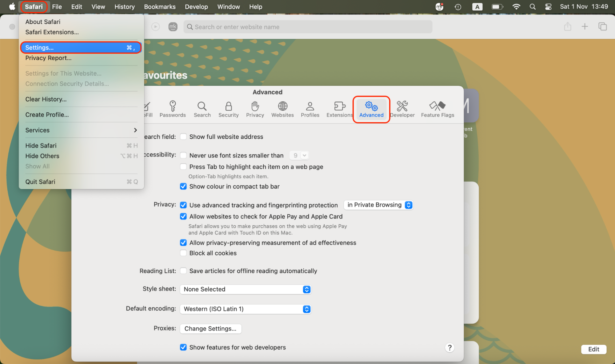The height and width of the screenshot is (364, 615).
Task: Open the Style sheet dropdown
Action: (x=245, y=289)
